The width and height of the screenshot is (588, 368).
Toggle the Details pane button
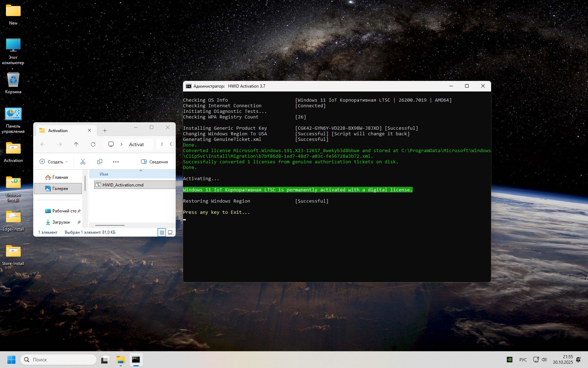154,162
